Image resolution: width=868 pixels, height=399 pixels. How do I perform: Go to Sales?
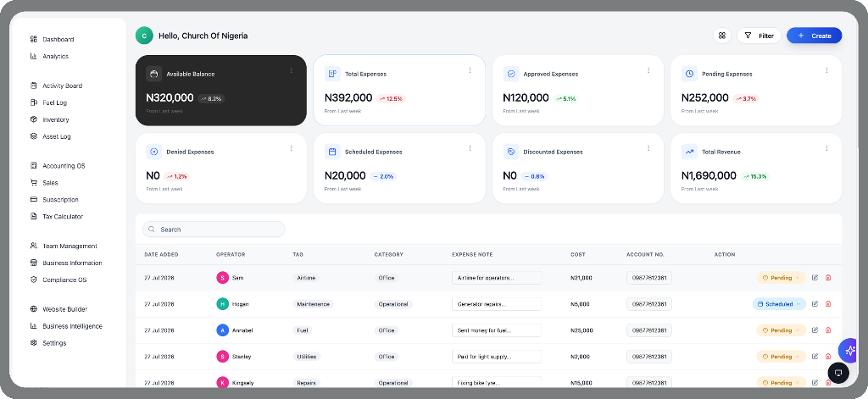pyautogui.click(x=44, y=183)
